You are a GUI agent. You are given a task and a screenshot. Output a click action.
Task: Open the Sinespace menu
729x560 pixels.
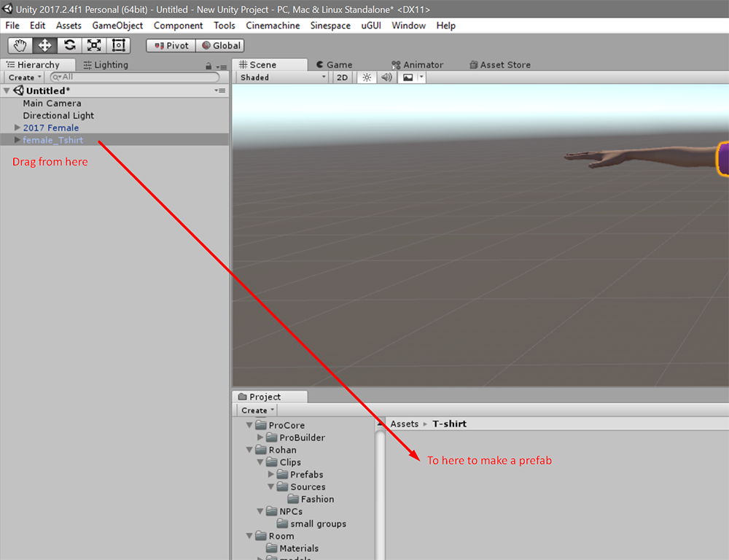coord(330,26)
